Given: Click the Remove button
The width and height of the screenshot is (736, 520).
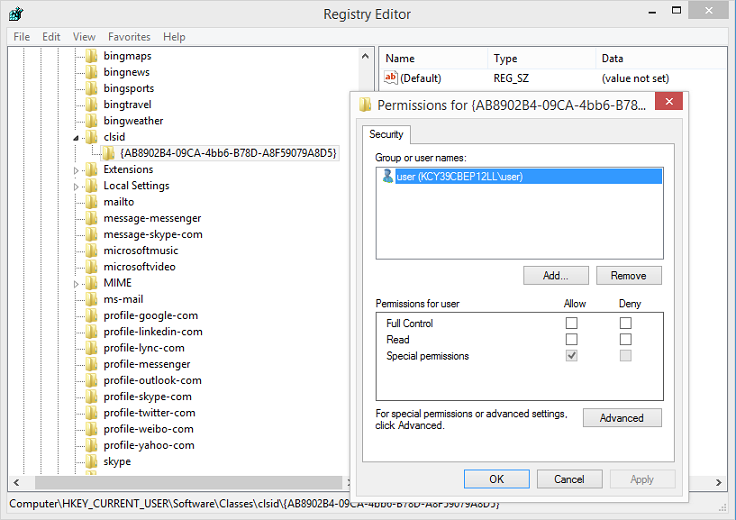Looking at the screenshot, I should click(629, 275).
